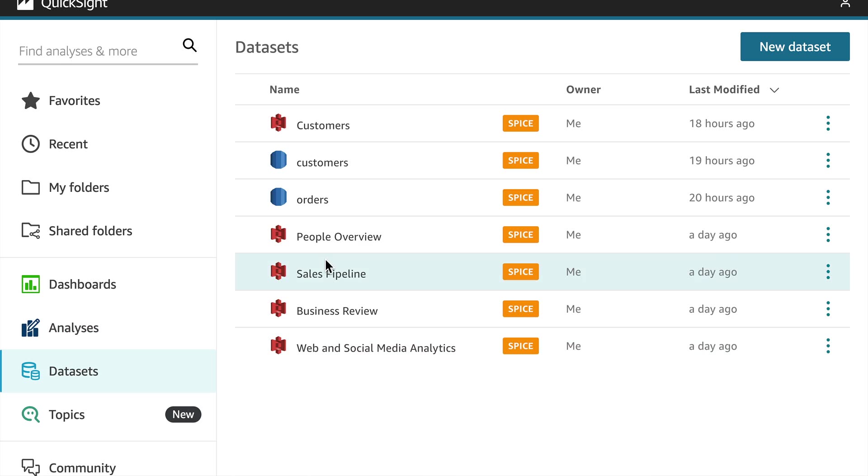
Task: Select the Datasets sidebar item
Action: (x=73, y=371)
